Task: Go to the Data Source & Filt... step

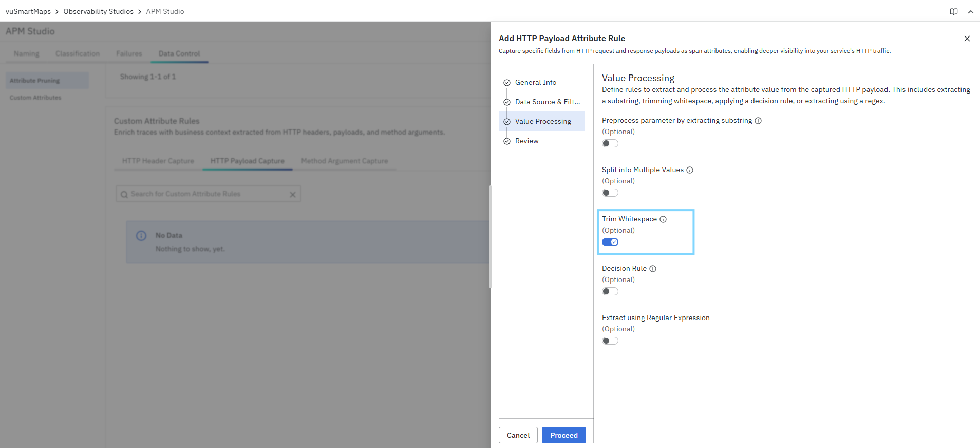Action: (x=542, y=102)
